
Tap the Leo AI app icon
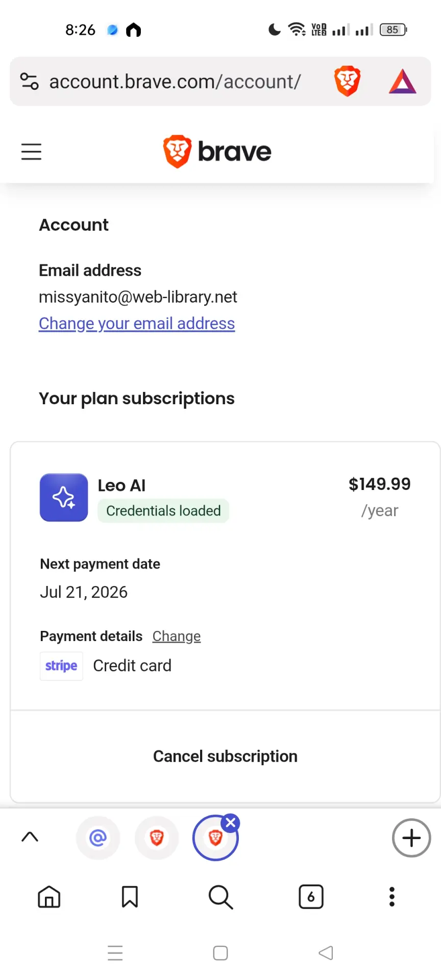[x=64, y=497]
